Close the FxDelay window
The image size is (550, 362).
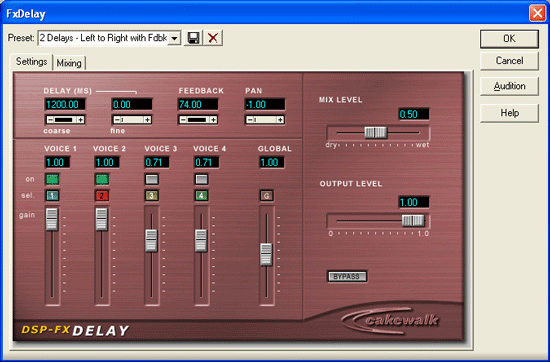537,14
